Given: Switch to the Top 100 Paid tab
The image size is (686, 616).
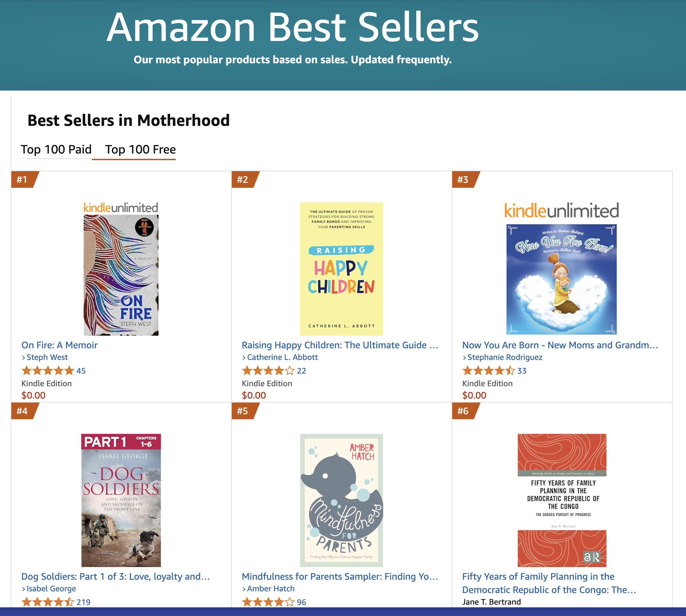Looking at the screenshot, I should point(56,150).
